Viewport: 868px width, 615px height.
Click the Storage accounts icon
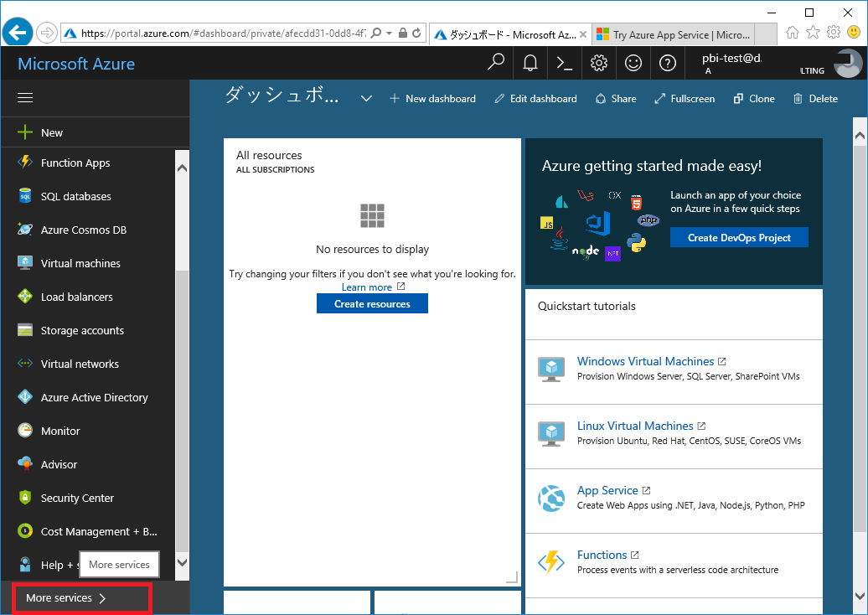click(25, 330)
